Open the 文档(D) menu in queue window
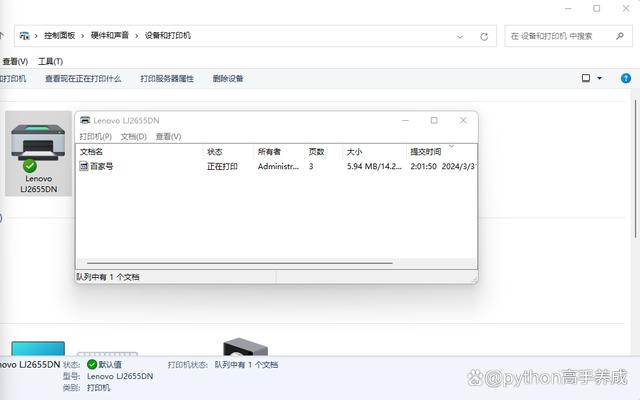 pos(133,136)
